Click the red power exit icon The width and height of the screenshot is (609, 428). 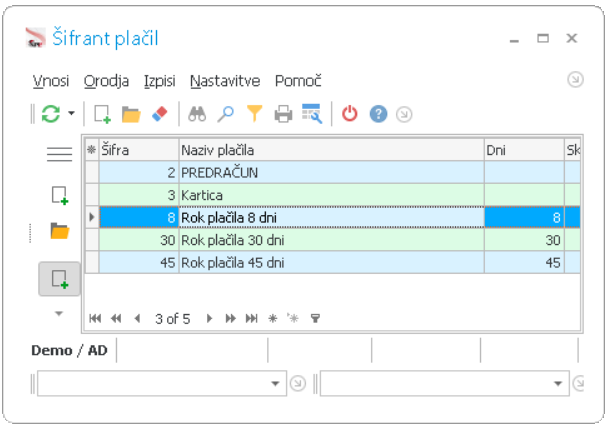click(x=350, y=114)
